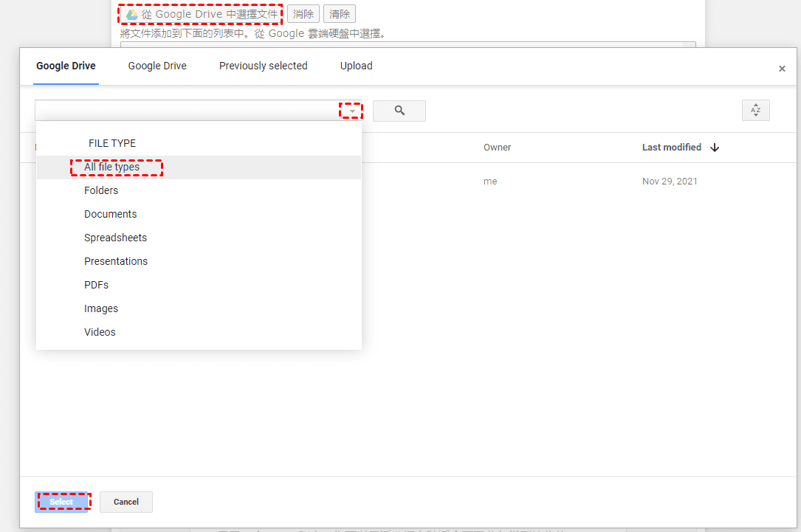The height and width of the screenshot is (532, 801).
Task: Collapse the search filter dropdown arrow
Action: click(x=352, y=111)
